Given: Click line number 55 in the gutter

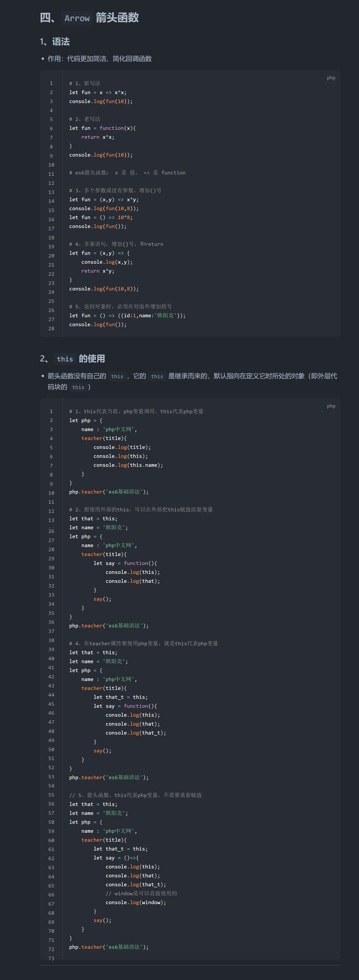Looking at the screenshot, I should 51,795.
